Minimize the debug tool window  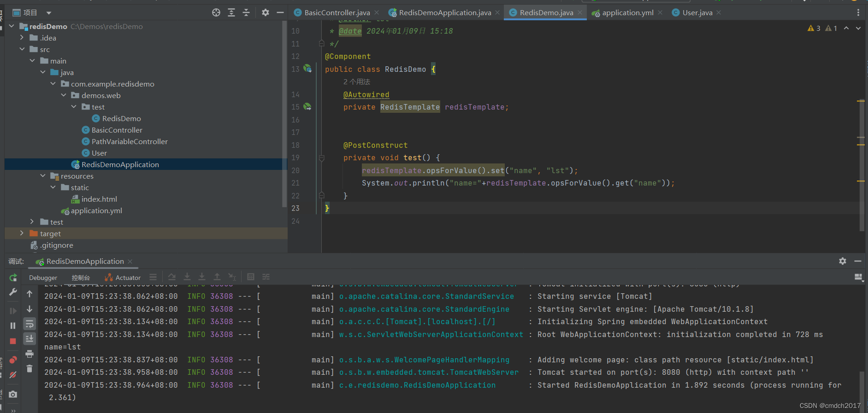tap(858, 261)
